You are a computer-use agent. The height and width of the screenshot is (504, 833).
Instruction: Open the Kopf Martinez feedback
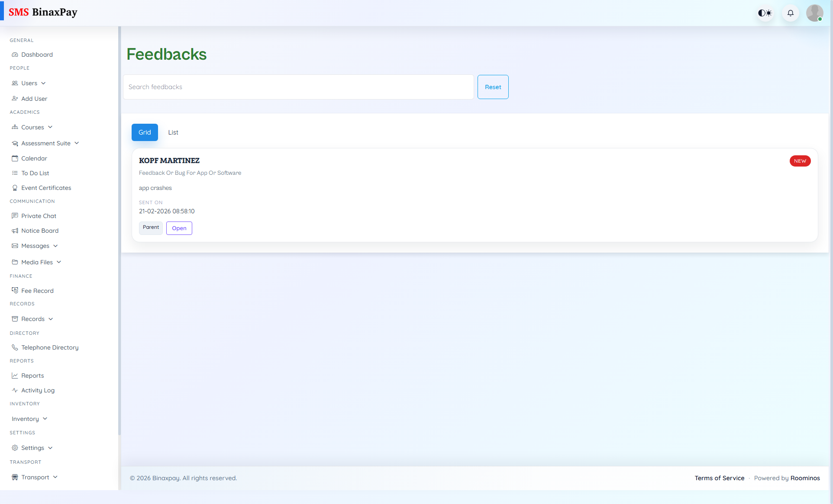click(179, 228)
